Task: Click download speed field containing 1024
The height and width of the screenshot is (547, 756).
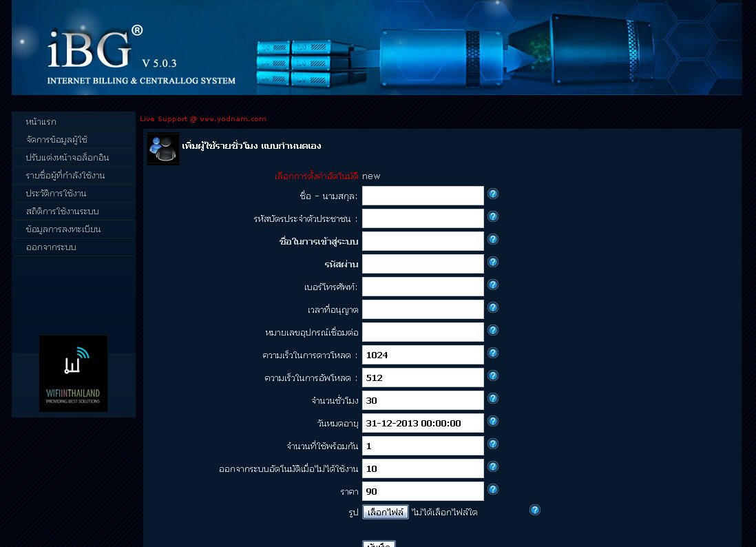Action: coord(423,355)
